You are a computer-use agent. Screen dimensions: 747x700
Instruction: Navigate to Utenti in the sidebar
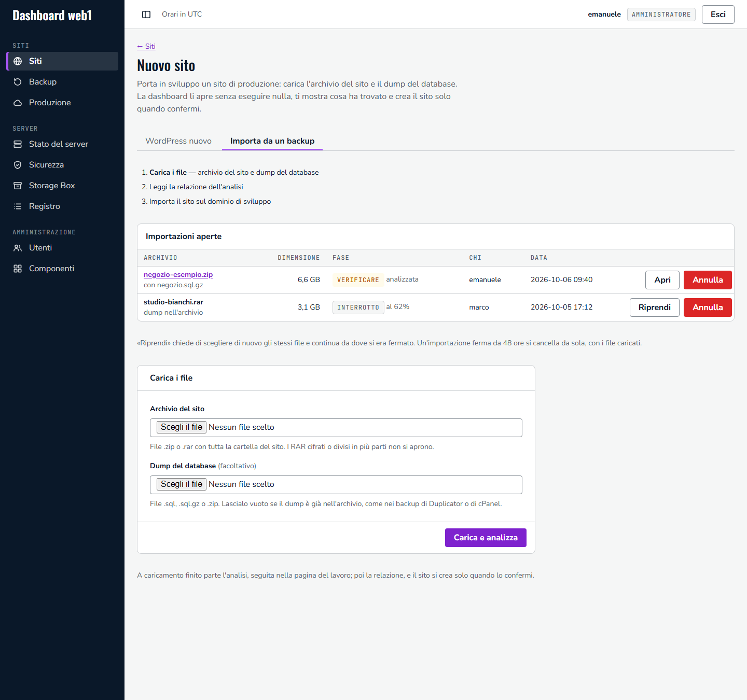pyautogui.click(x=62, y=248)
